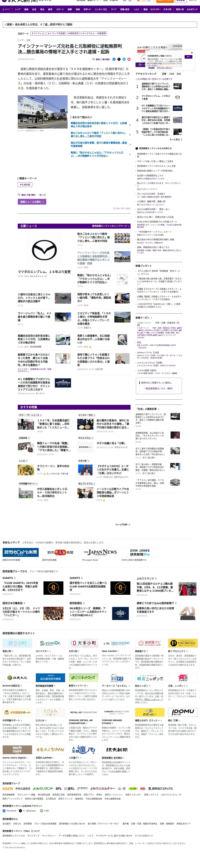Click the #トランプ大統領 keyword tag
Viewport: 200px width, 868px height.
pyautogui.click(x=56, y=33)
